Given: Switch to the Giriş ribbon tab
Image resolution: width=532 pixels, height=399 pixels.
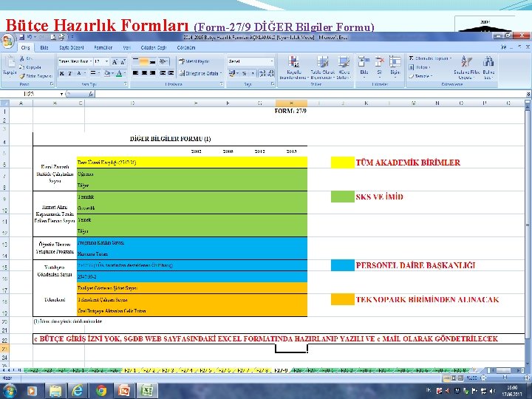Looking at the screenshot, I should click(25, 47).
